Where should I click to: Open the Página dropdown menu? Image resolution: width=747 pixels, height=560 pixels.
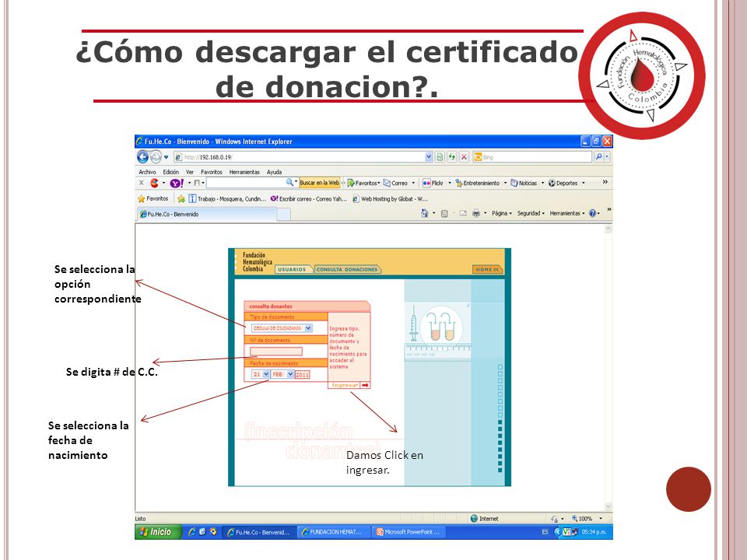pyautogui.click(x=502, y=213)
